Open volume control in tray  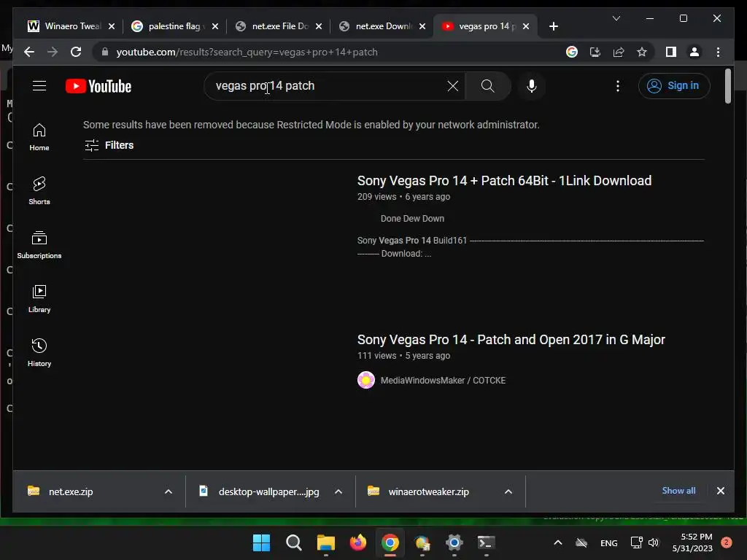pos(653,542)
